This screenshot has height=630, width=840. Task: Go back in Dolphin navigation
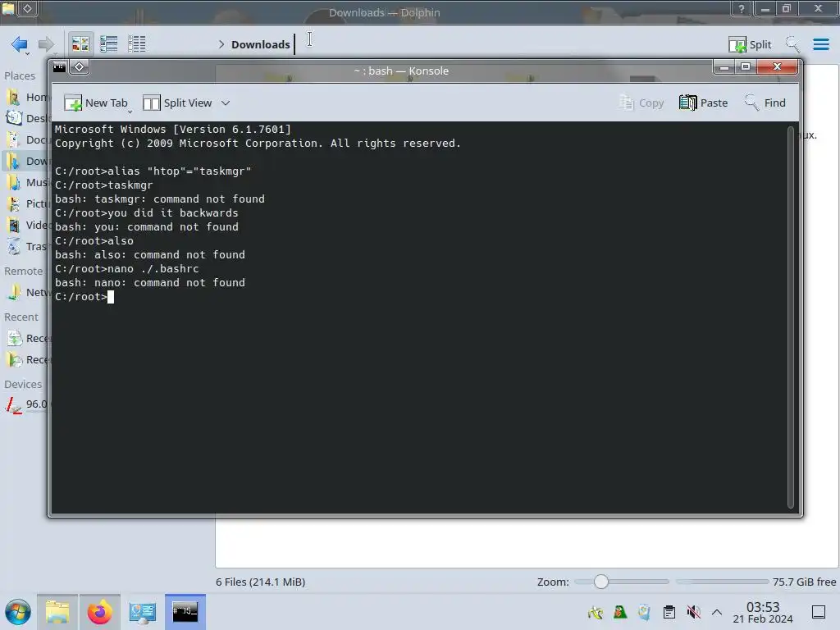pyautogui.click(x=20, y=44)
